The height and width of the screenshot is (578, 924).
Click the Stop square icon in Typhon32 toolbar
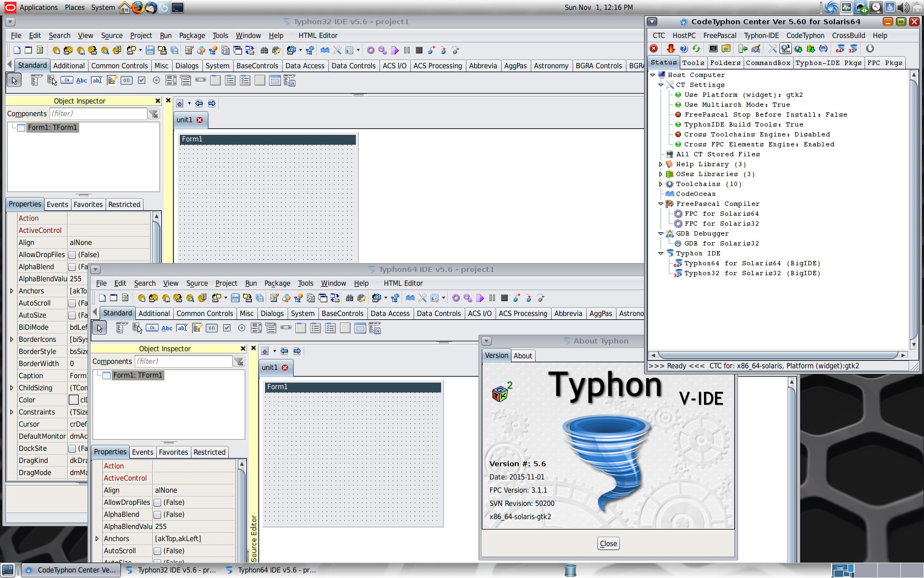[419, 50]
